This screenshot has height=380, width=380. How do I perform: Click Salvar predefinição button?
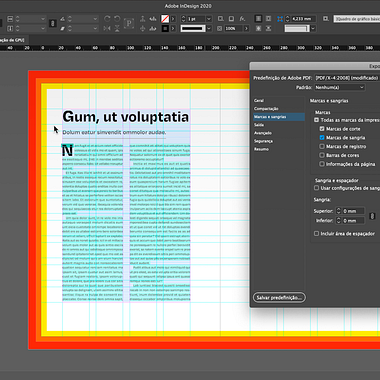[x=279, y=297]
